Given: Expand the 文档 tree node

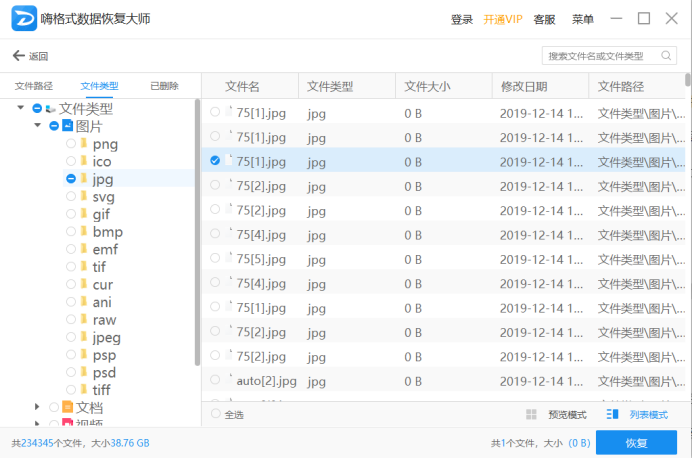Looking at the screenshot, I should [x=37, y=406].
